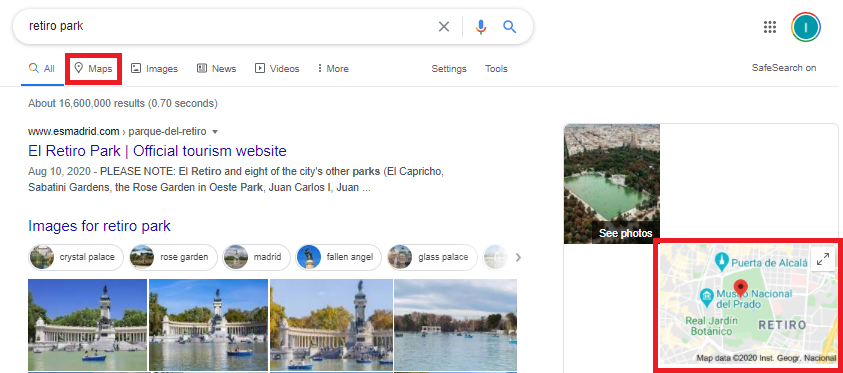This screenshot has height=373, width=843.
Task: Open the Settings menu
Action: coord(449,69)
